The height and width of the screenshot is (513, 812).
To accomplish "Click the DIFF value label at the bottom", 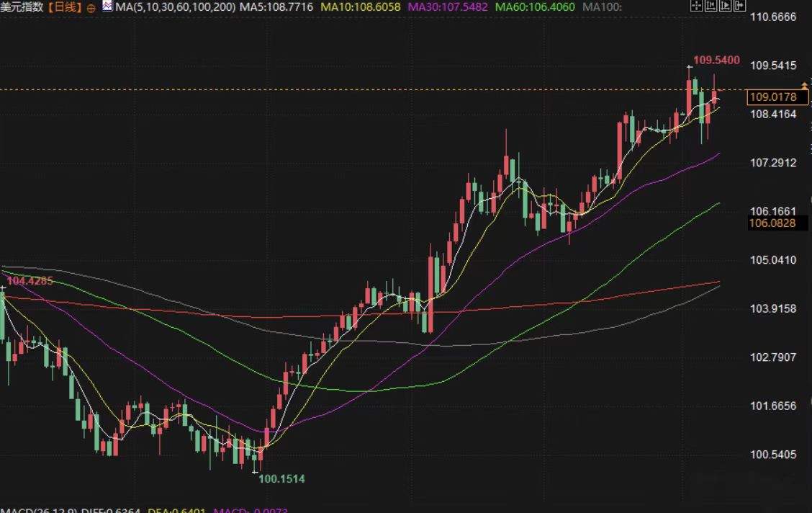I will point(111,510).
